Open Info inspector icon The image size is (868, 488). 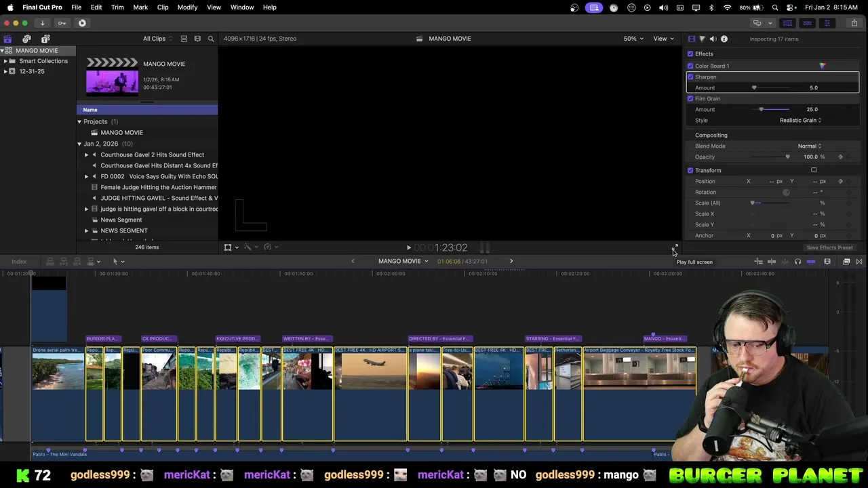click(x=724, y=39)
